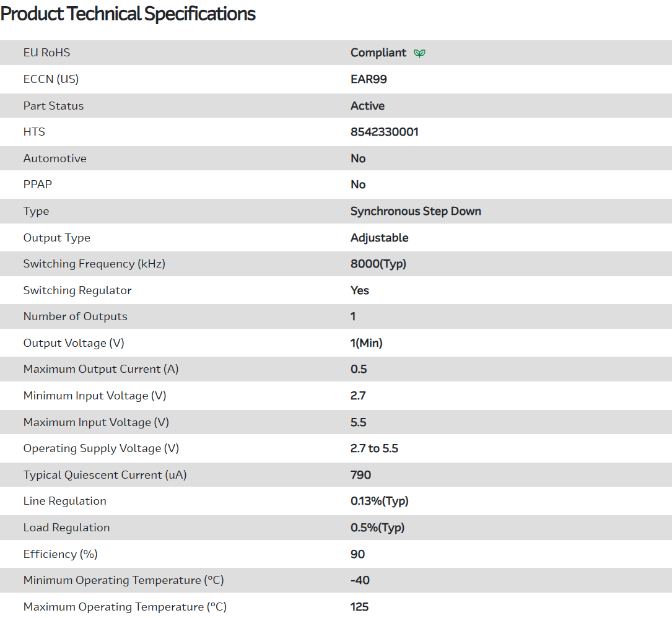Click the 2.7 to 5.5 supply voltage value

[374, 448]
